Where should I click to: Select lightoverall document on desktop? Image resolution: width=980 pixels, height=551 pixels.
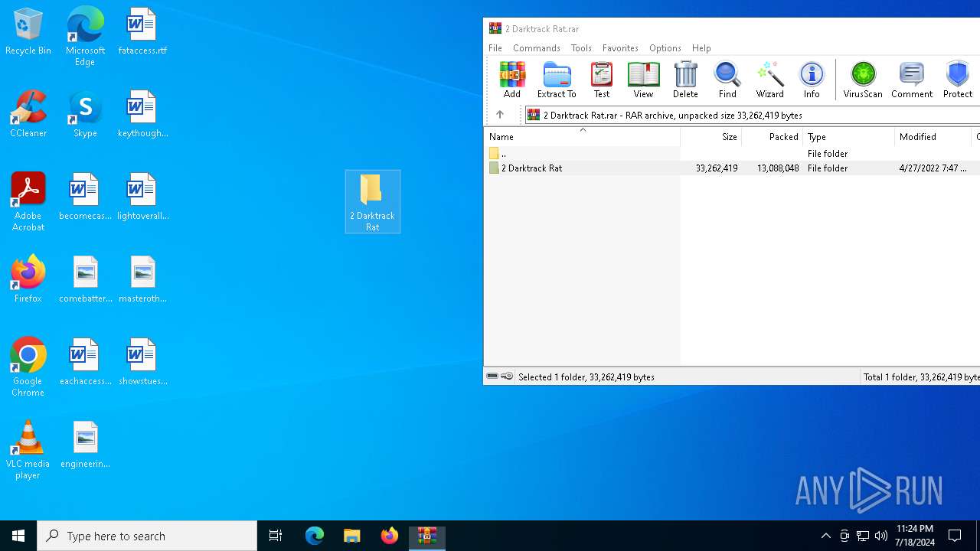coord(142,197)
